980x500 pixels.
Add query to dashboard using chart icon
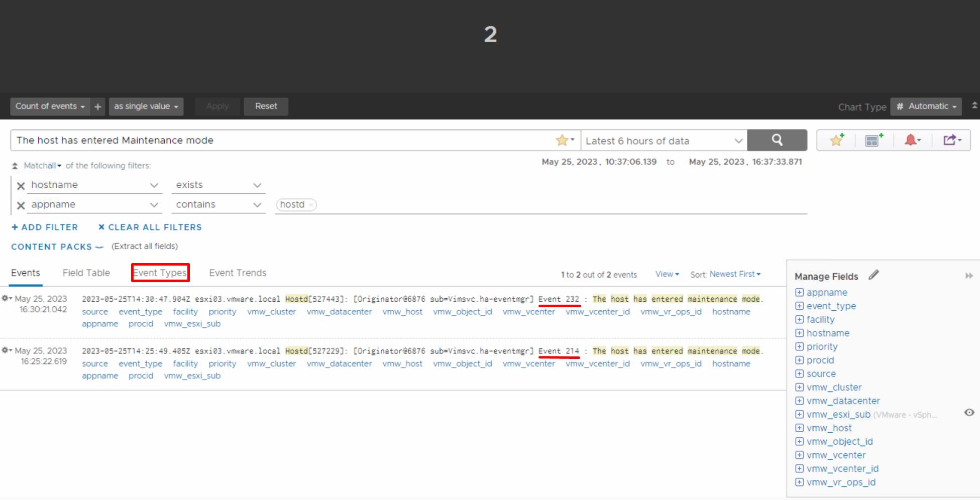point(873,140)
